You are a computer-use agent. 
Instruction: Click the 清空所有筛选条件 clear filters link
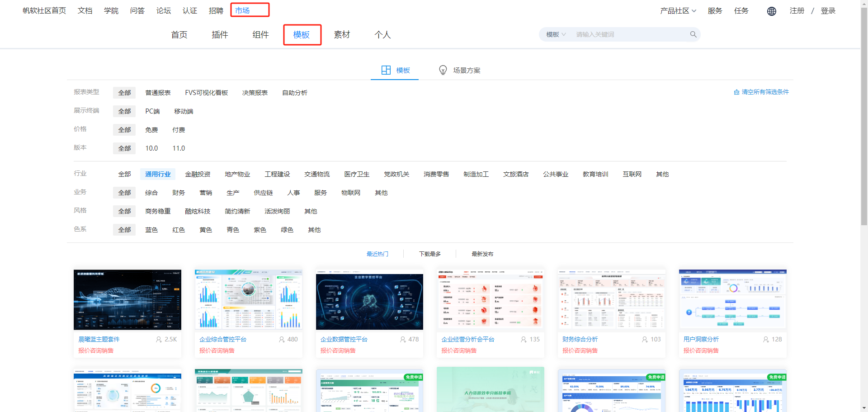click(761, 92)
